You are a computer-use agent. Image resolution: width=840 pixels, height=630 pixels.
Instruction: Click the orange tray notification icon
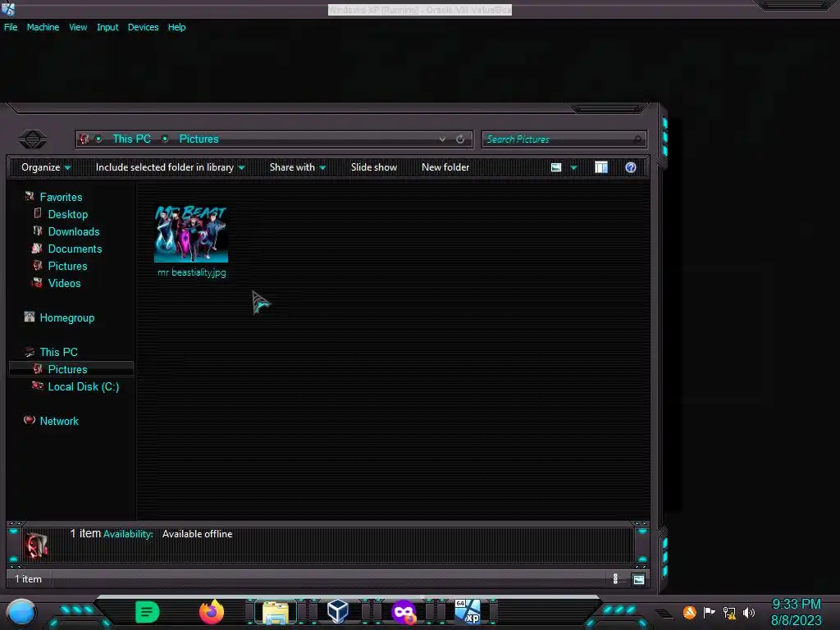(689, 612)
